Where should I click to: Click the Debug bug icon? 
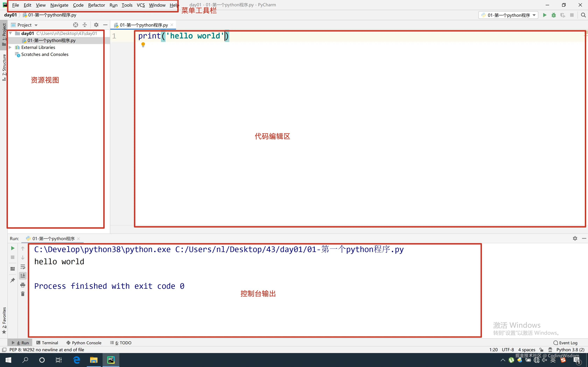point(554,15)
